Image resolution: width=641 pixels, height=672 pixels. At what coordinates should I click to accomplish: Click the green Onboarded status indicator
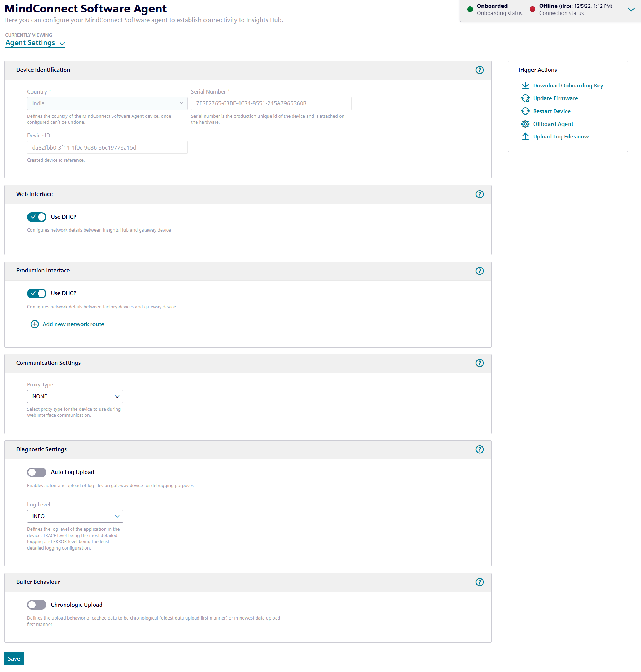tap(470, 9)
